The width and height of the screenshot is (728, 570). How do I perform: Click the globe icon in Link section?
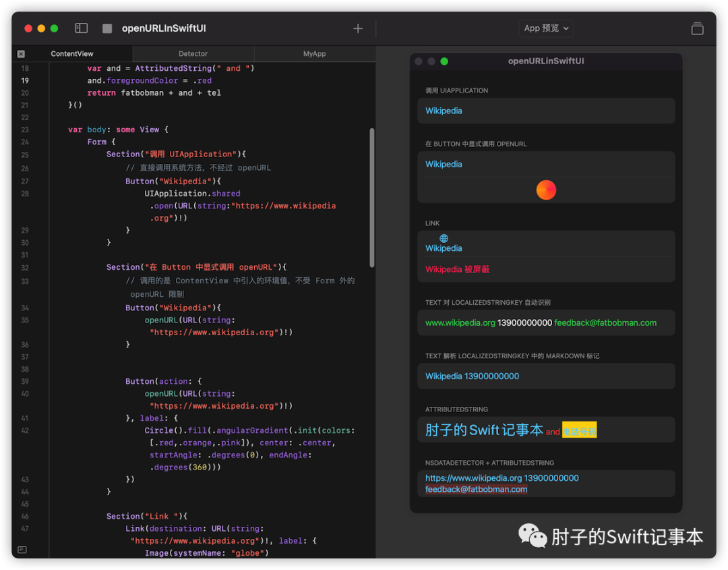click(444, 238)
